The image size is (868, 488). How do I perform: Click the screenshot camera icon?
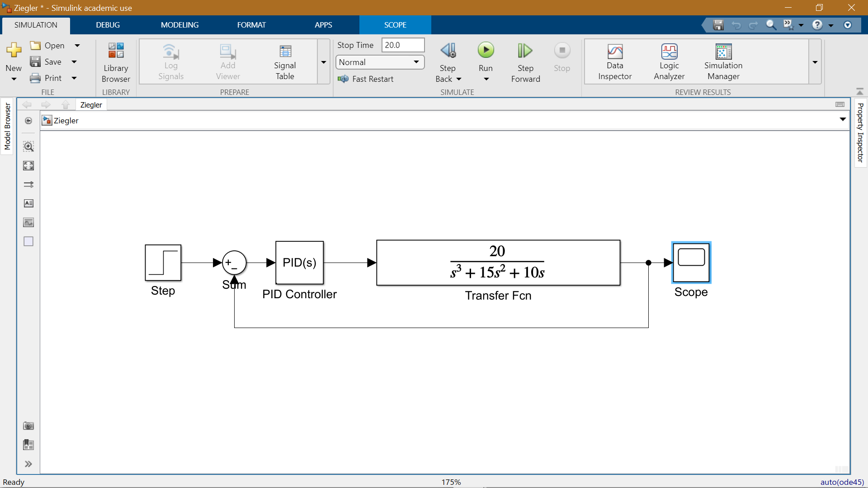pos(28,426)
